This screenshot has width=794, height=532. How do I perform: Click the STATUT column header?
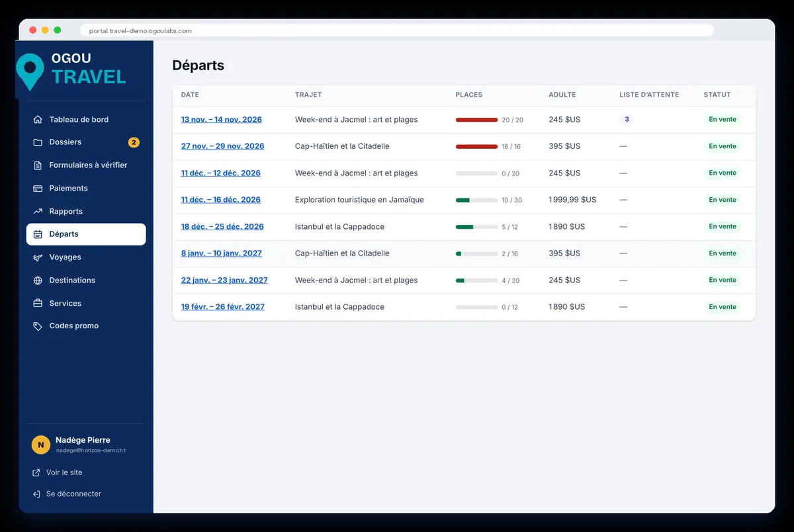(x=717, y=95)
